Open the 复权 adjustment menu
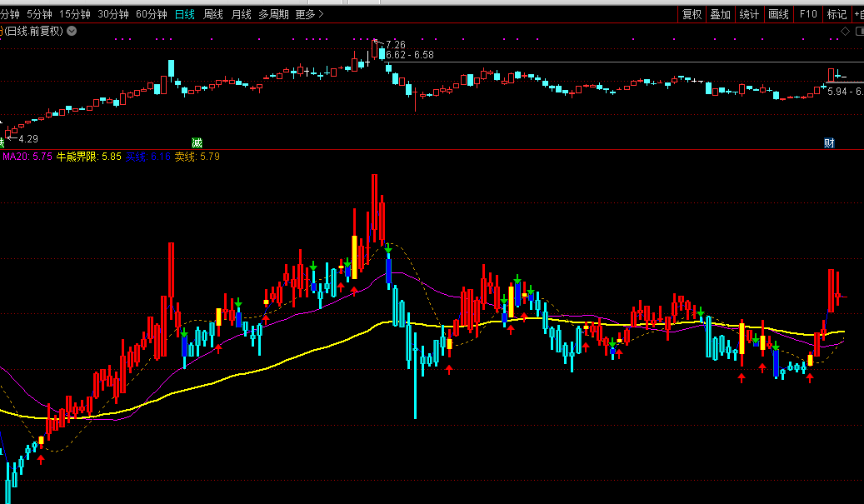 pos(692,14)
